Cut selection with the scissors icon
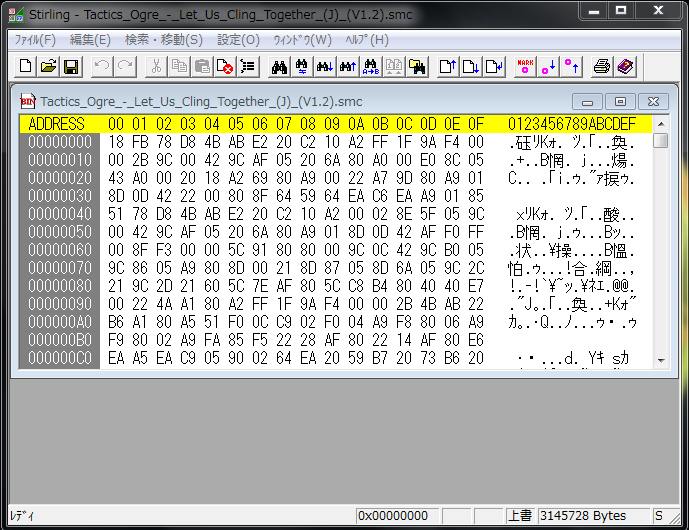The height and width of the screenshot is (530, 689). tap(156, 67)
